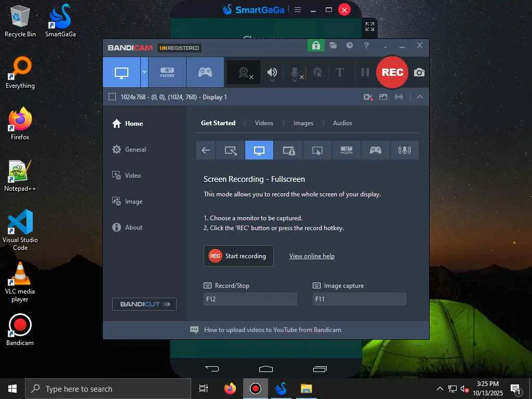This screenshot has width=532, height=399.
Task: Click the green lock icon in Bandicam
Action: pos(316,46)
